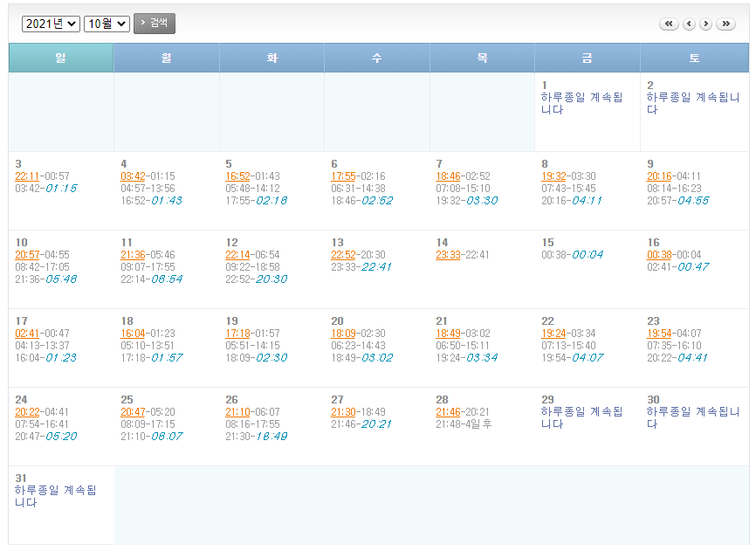The height and width of the screenshot is (551, 756).
Task: Select the all-day text on day 30
Action: click(x=693, y=418)
